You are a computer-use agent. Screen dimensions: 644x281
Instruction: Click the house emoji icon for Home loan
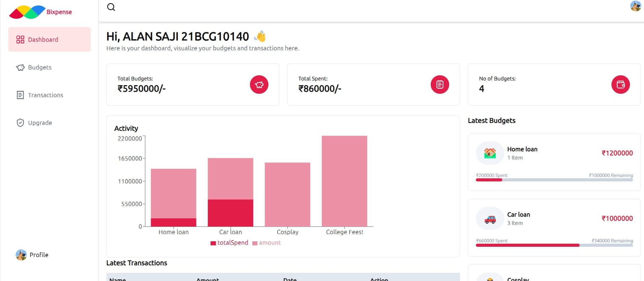click(x=490, y=153)
